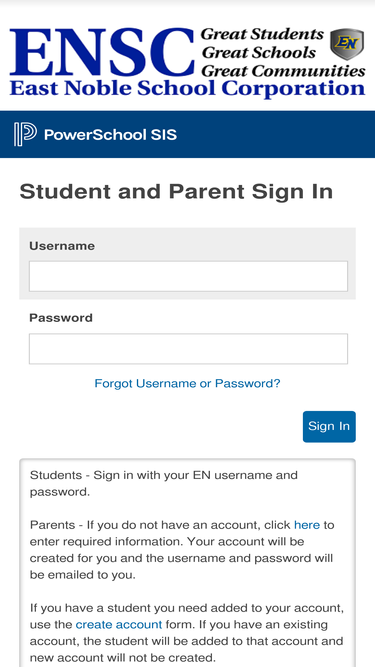Click the Great Schools slogan text
The width and height of the screenshot is (375, 667).
click(x=259, y=52)
